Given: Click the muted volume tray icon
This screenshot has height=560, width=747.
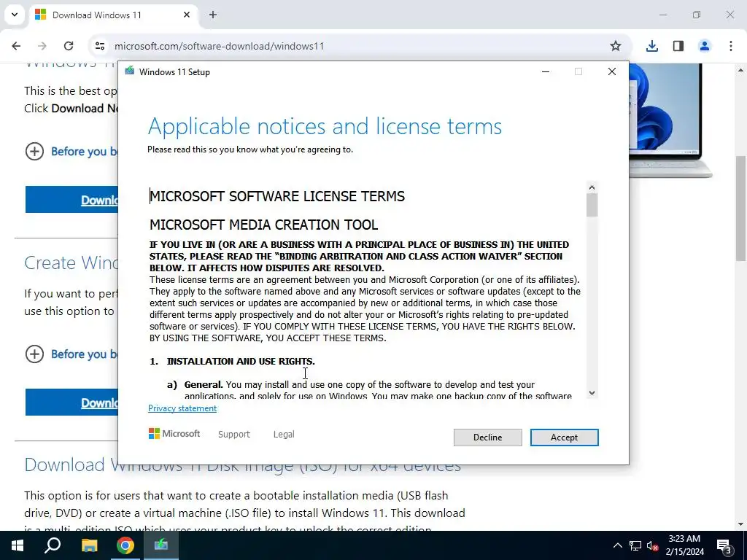Looking at the screenshot, I should point(653,545).
